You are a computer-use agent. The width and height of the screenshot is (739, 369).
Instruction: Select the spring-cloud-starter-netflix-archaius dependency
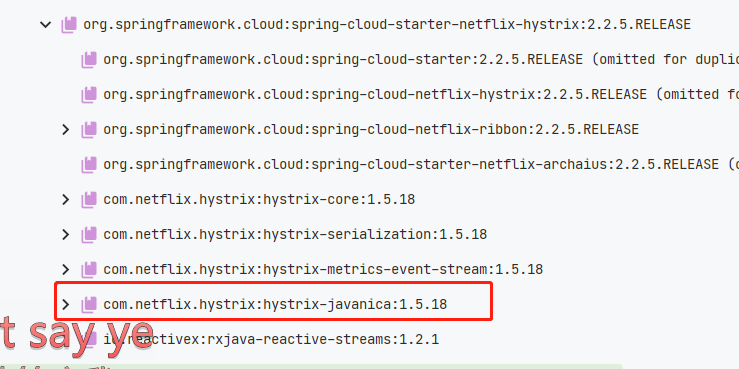click(x=421, y=164)
